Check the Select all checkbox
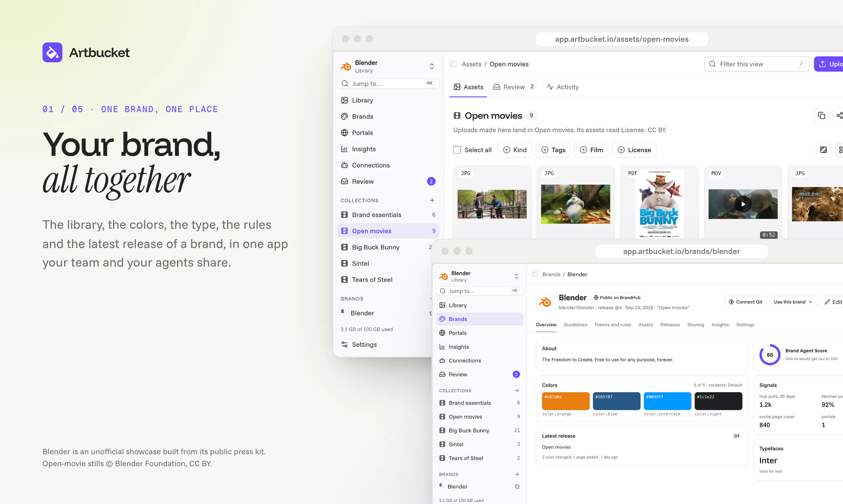Screen dimensions: 843x504 click(457, 150)
